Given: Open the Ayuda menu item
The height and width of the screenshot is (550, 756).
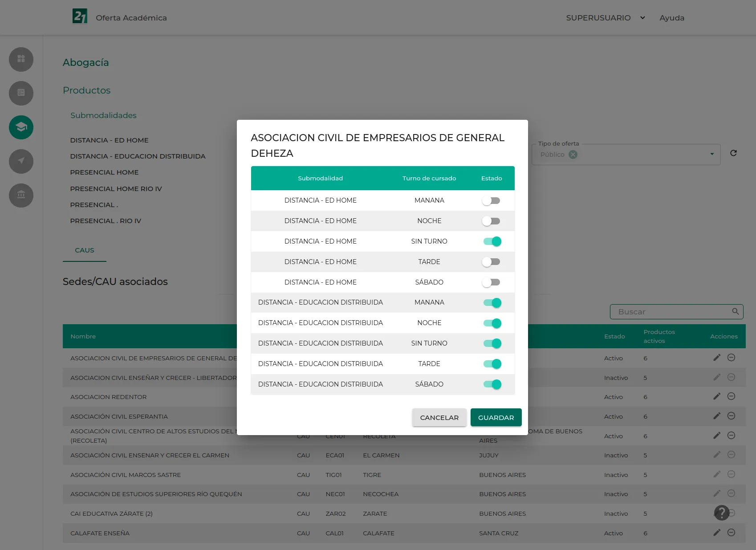Looking at the screenshot, I should (672, 18).
